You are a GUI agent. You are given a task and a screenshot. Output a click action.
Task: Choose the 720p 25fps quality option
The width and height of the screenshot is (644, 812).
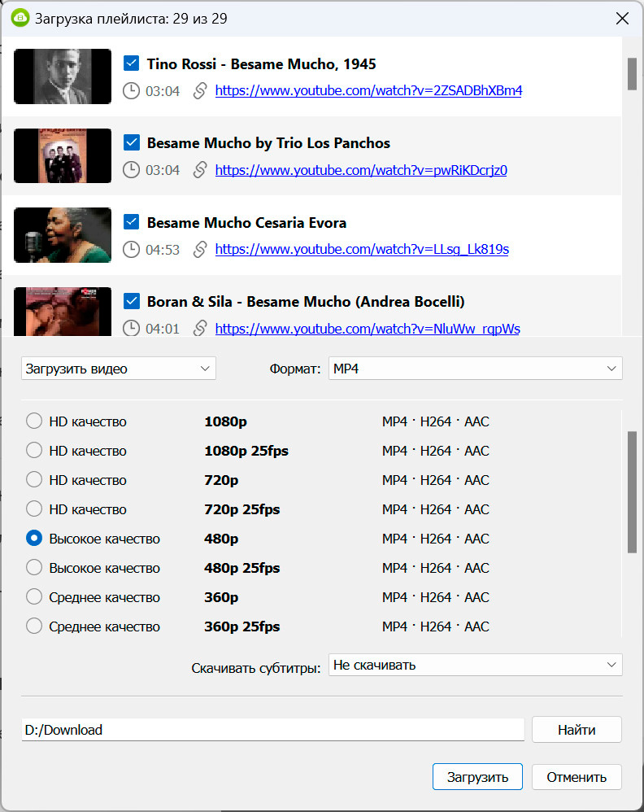(34, 509)
